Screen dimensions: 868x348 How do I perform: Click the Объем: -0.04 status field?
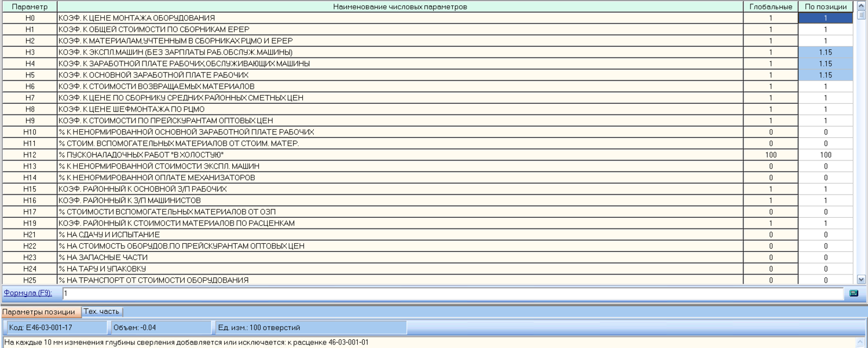[160, 328]
